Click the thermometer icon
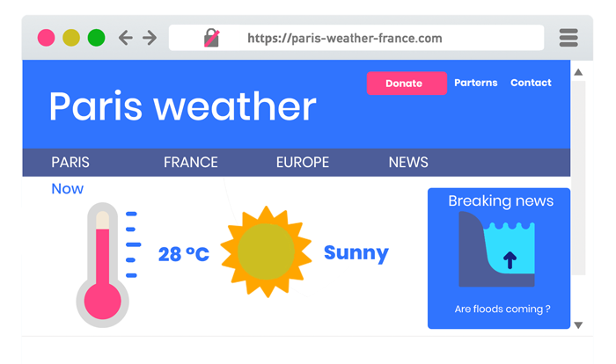 103,265
